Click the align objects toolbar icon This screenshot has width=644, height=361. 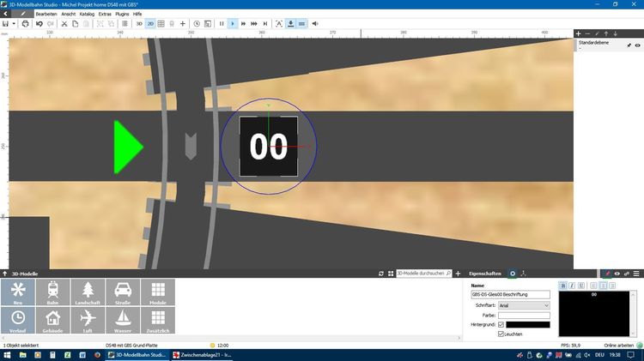tap(125, 24)
